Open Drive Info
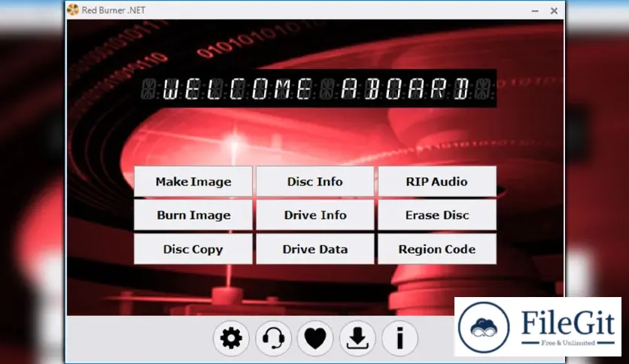 point(315,215)
